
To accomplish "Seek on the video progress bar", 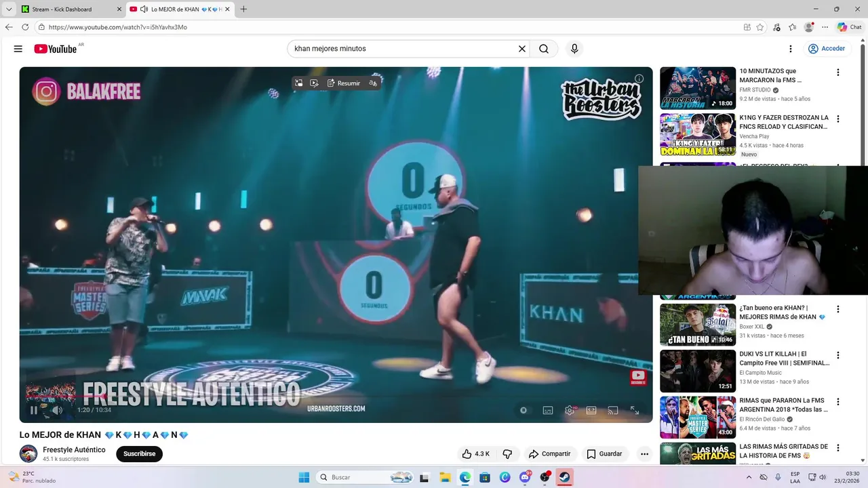I will (x=336, y=396).
